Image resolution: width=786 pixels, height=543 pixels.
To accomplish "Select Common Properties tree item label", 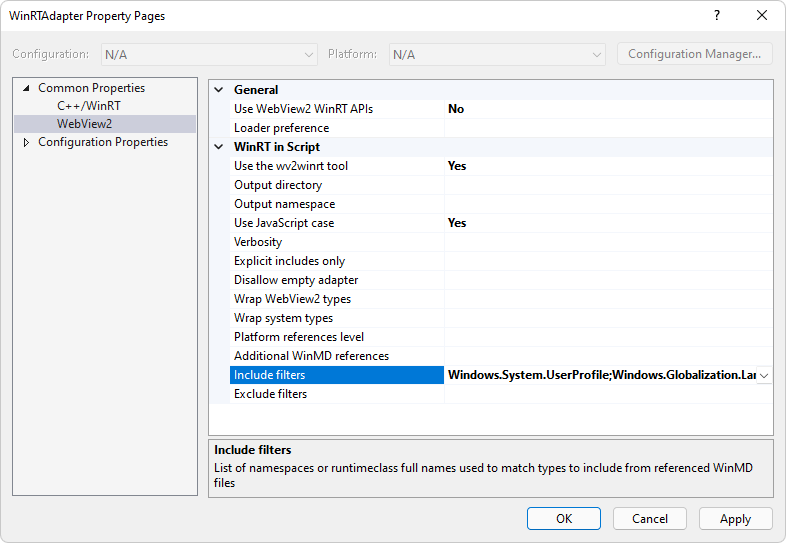I will (x=91, y=88).
